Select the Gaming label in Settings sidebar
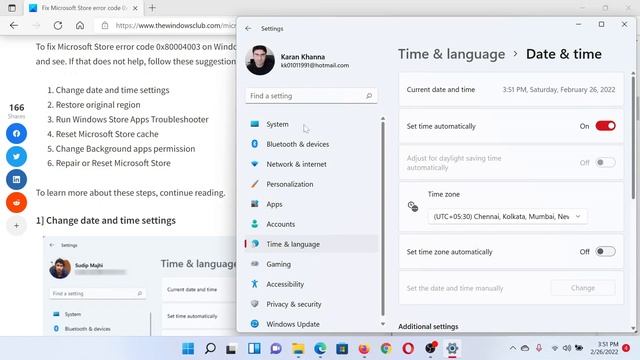 coord(279,264)
